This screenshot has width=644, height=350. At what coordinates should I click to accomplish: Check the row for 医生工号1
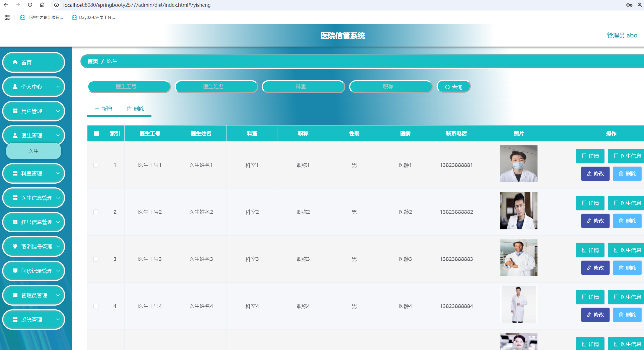96,165
